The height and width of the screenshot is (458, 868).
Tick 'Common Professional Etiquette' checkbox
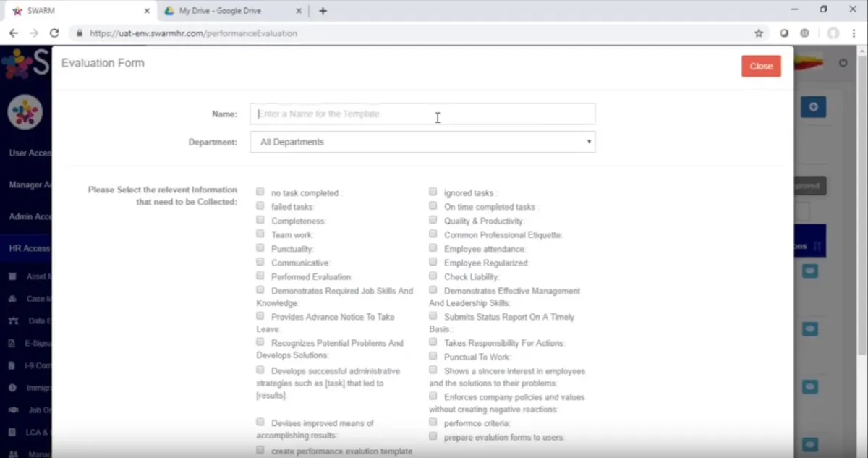pos(433,234)
